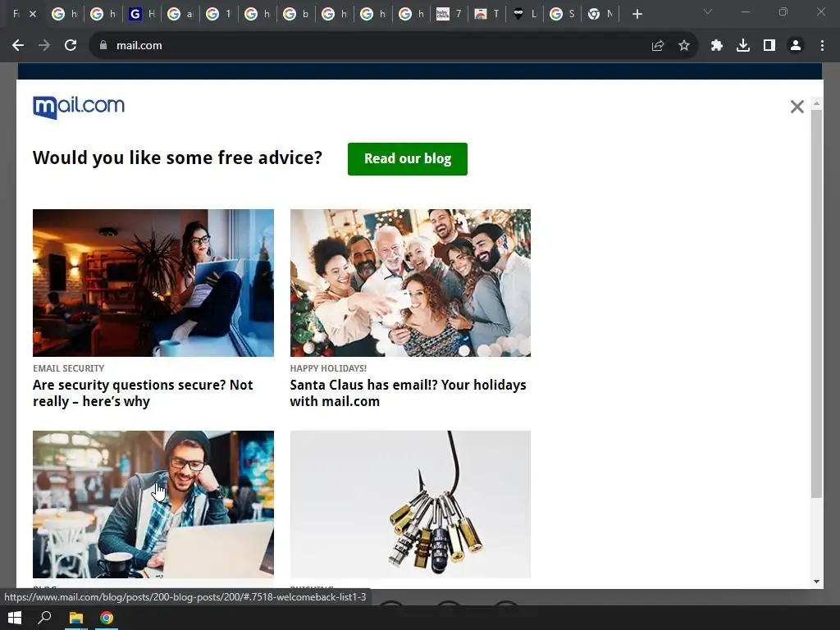Toggle the browser side panel
Screen dimensions: 840x630
pos(769,46)
